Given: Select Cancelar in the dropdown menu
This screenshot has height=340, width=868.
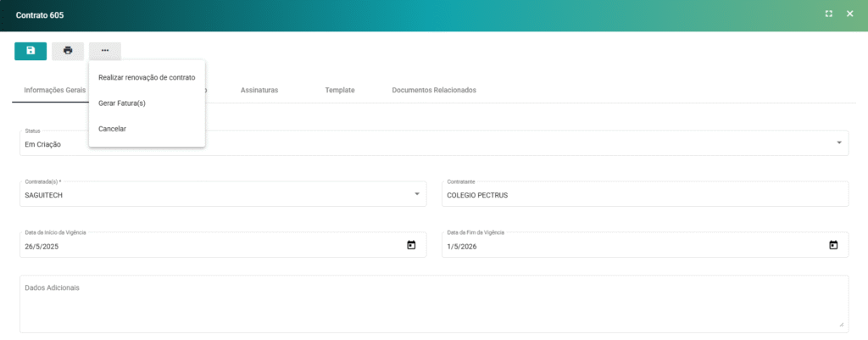Looking at the screenshot, I should (x=113, y=129).
